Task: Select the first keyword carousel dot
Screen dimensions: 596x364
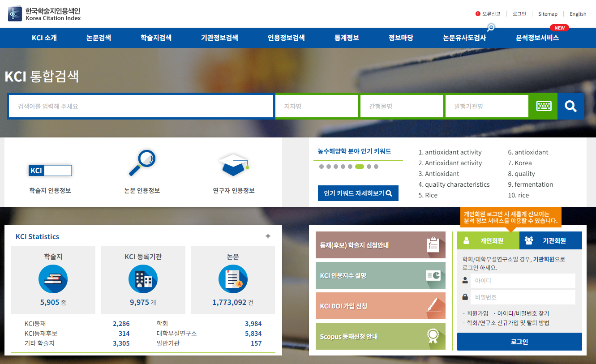Action: [x=322, y=167]
